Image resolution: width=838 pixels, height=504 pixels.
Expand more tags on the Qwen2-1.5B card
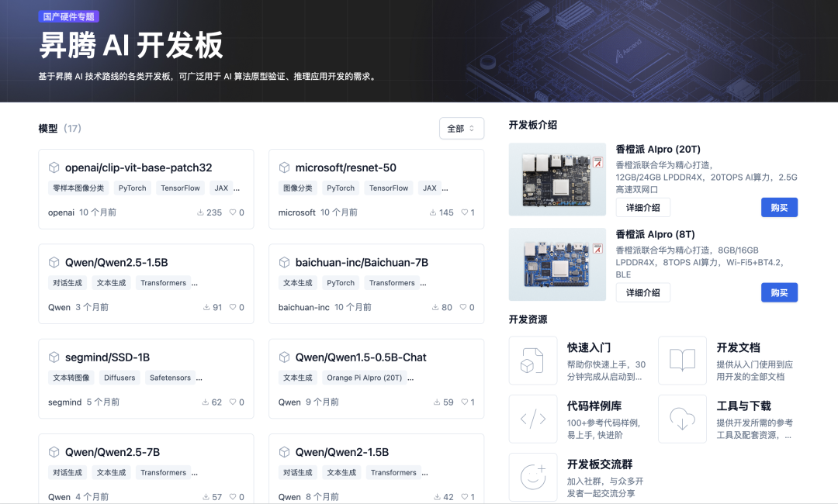pos(425,474)
